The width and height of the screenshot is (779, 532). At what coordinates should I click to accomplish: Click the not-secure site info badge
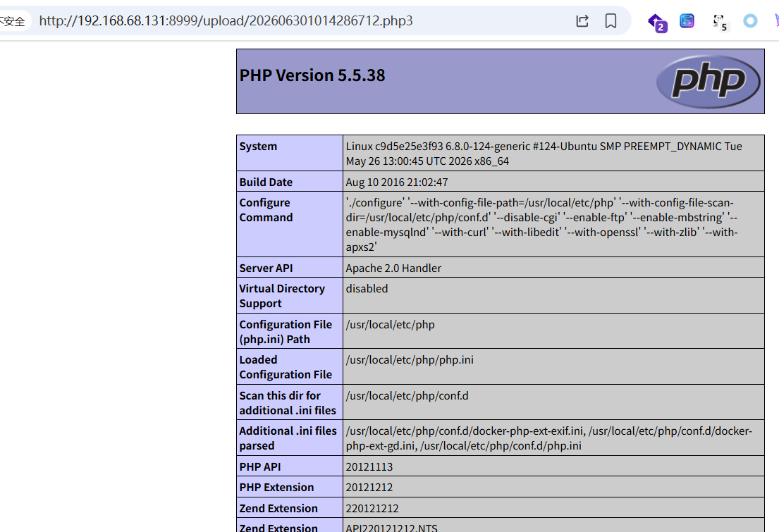coord(13,21)
